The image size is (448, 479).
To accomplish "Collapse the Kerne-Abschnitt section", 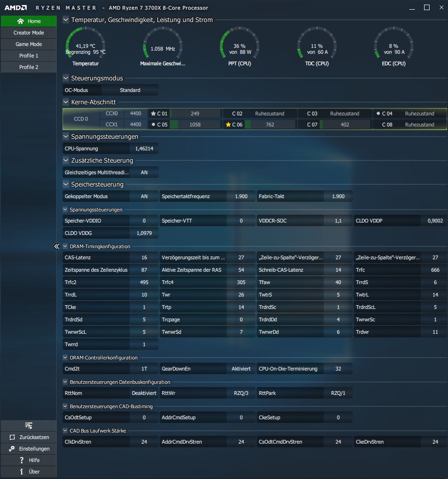I will [66, 102].
